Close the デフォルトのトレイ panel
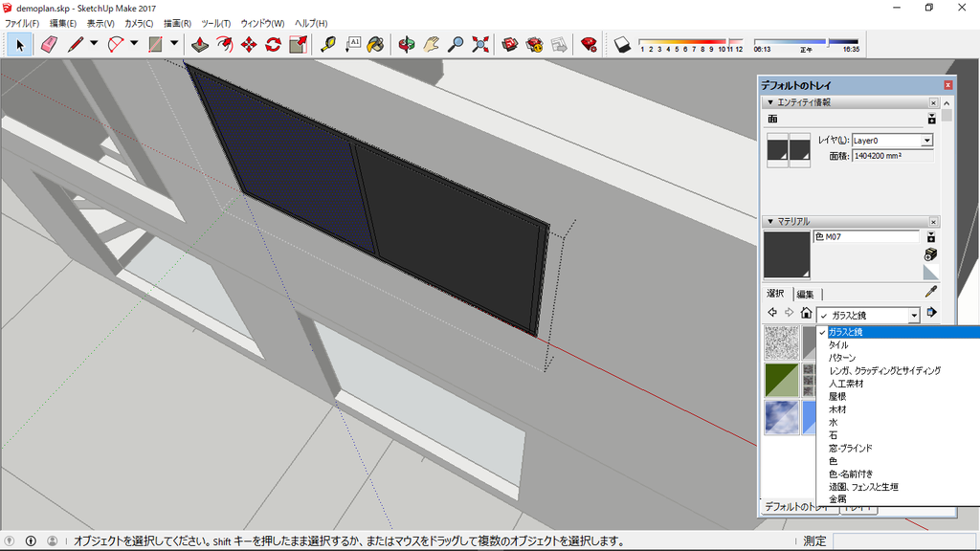Image resolution: width=980 pixels, height=551 pixels. [x=948, y=85]
